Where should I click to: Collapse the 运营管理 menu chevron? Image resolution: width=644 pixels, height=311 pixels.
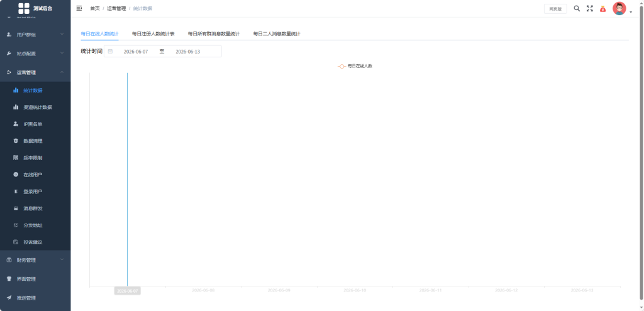[62, 72]
